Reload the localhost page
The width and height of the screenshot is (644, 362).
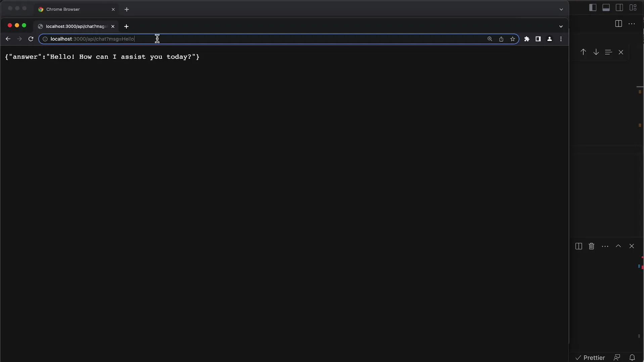(x=31, y=39)
